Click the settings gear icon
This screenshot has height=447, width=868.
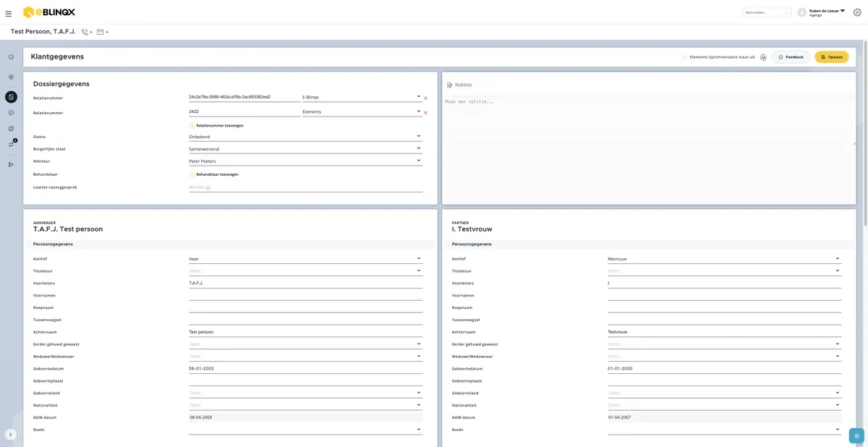coord(857,12)
